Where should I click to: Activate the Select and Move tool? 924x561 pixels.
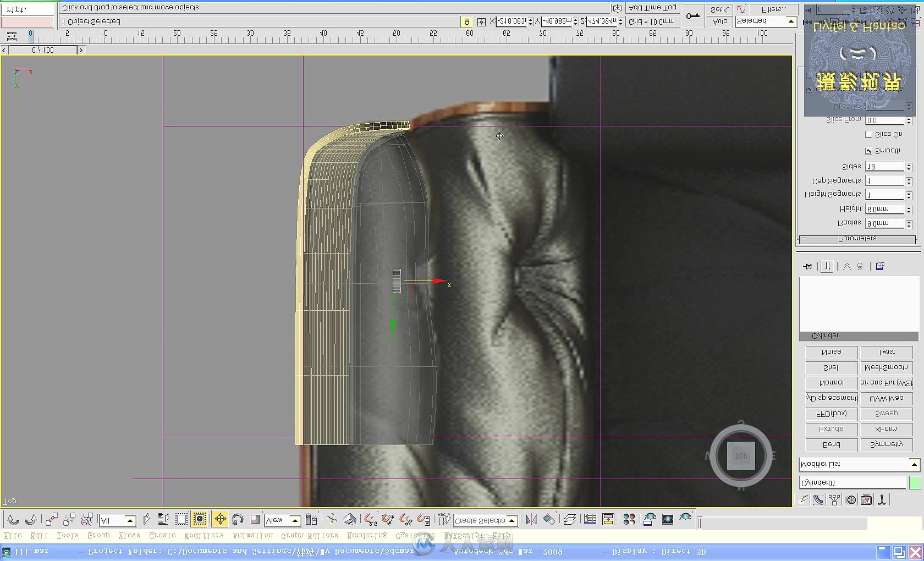pyautogui.click(x=220, y=520)
